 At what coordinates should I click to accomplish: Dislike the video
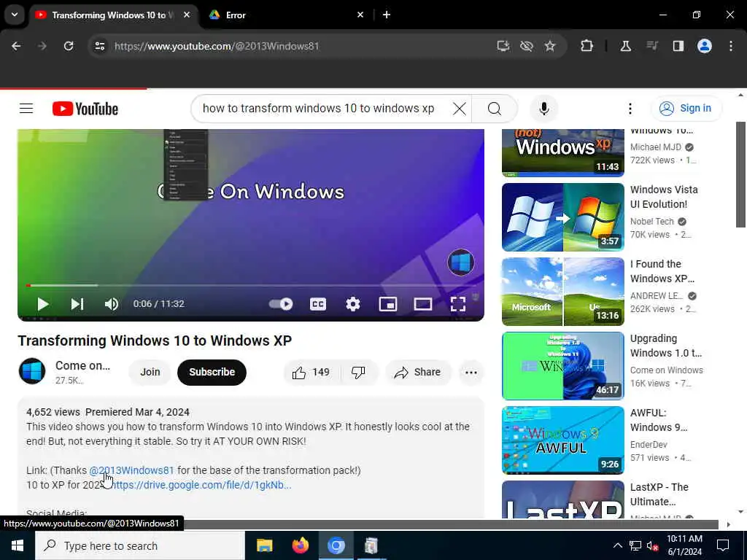pos(358,372)
